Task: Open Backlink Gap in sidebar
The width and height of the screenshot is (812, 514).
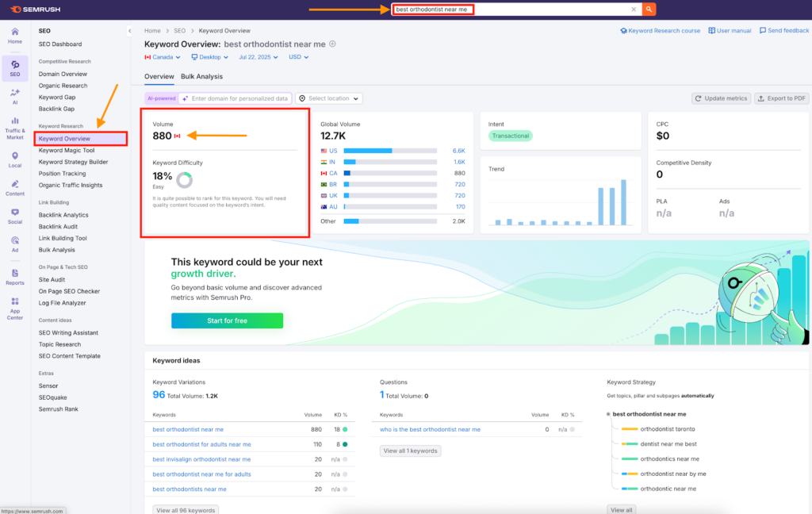Action: point(56,109)
